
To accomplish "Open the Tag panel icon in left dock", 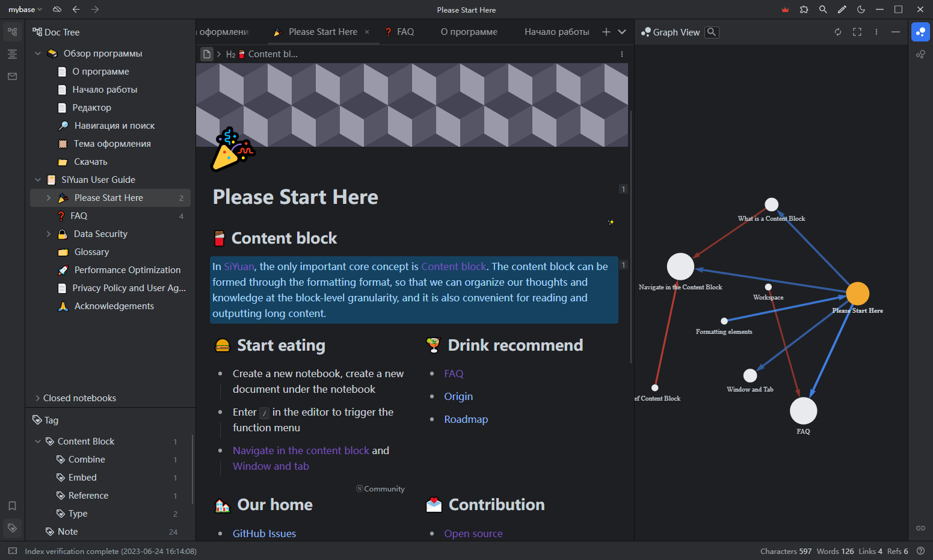I will point(12,528).
